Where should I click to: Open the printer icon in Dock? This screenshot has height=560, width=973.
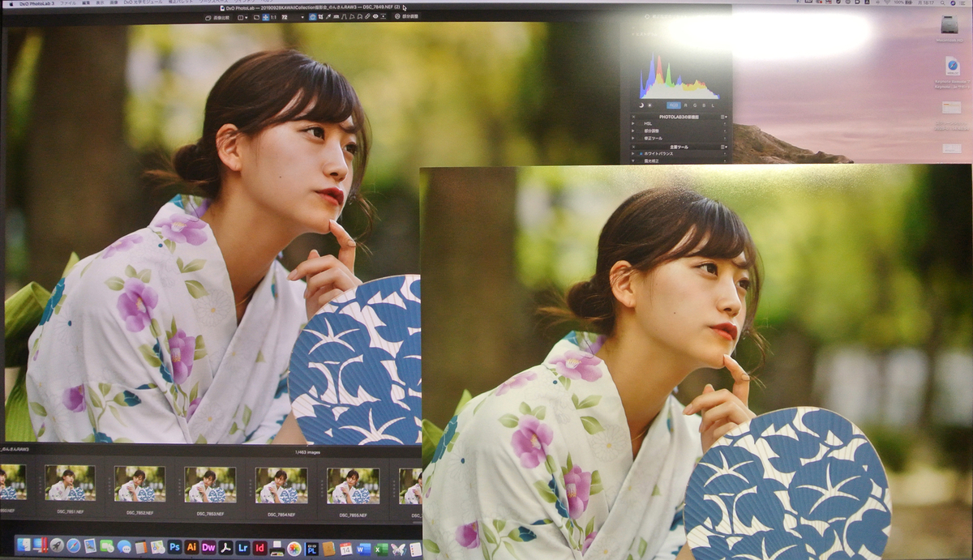tap(276, 548)
